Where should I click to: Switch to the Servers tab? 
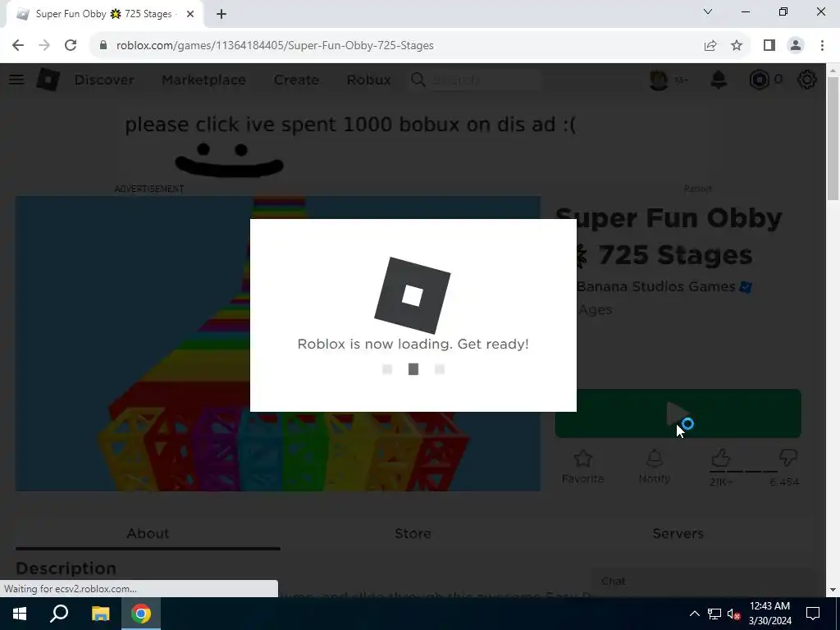(678, 533)
